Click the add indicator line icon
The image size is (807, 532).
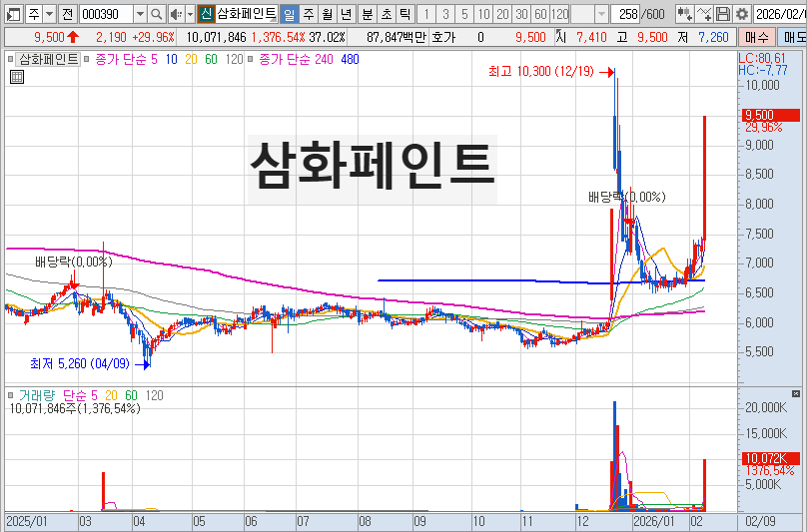coord(703,14)
